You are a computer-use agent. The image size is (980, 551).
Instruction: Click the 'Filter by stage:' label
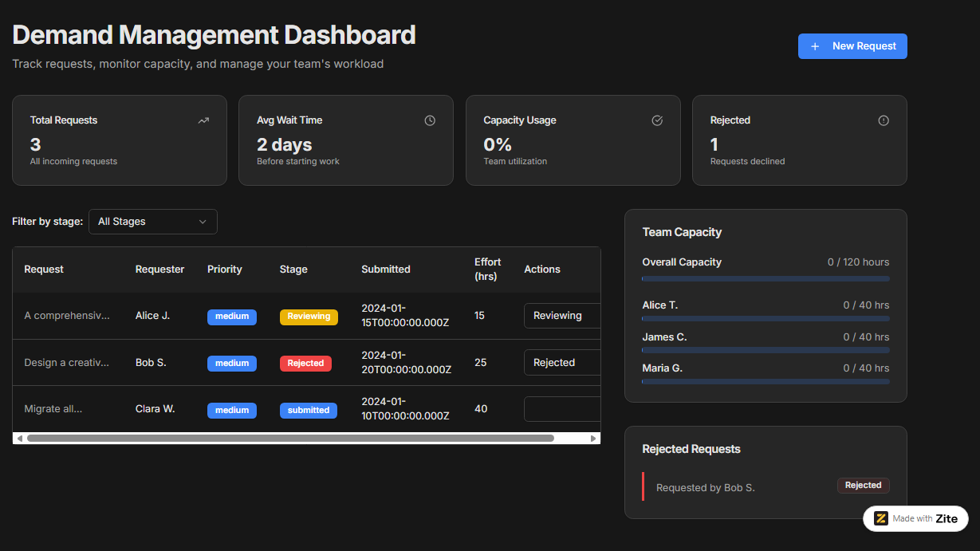(x=48, y=222)
